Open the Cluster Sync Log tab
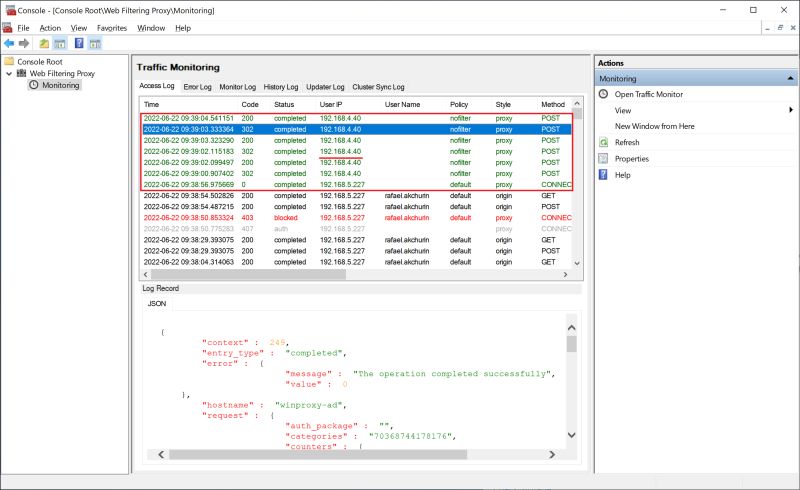Image resolution: width=800 pixels, height=490 pixels. (x=378, y=87)
